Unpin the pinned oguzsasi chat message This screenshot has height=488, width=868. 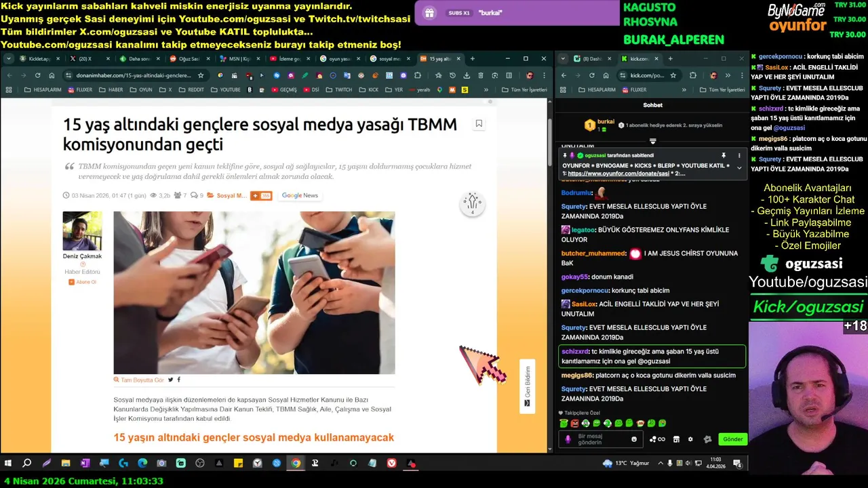point(724,155)
